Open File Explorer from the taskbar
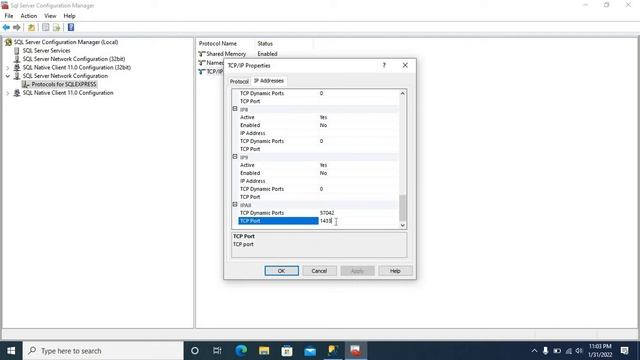Screen dimensions: 640x360 point(264,351)
